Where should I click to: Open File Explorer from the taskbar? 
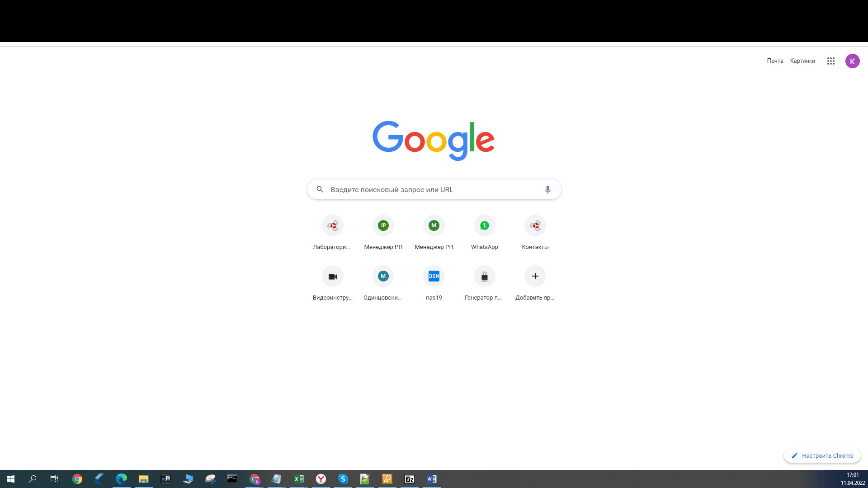(144, 479)
